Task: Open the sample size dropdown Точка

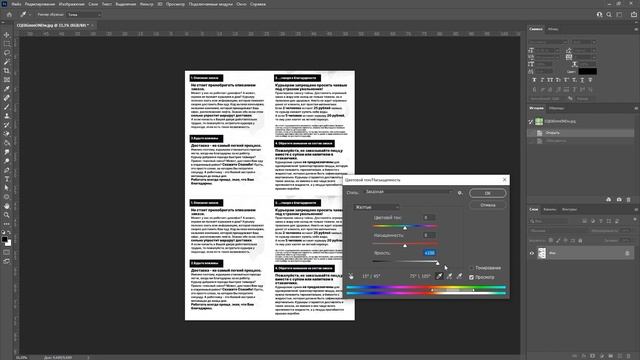Action: point(84,15)
